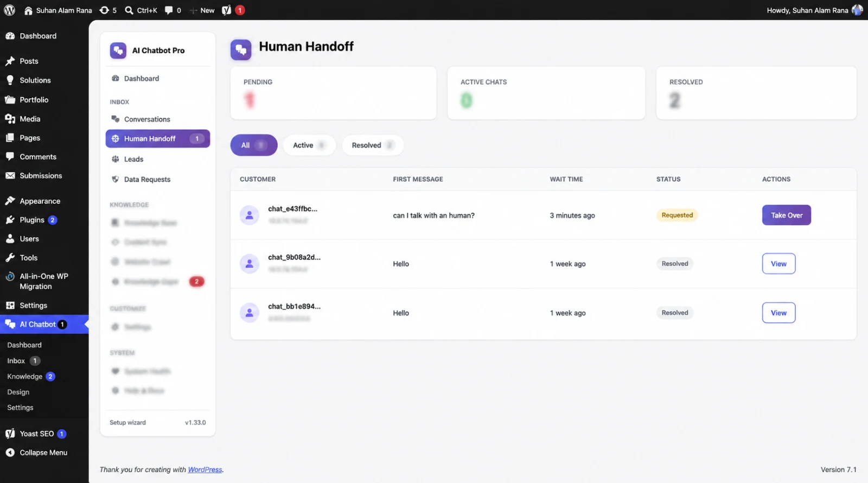Click the Solutions lightbulb icon
The height and width of the screenshot is (483, 868).
(10, 80)
